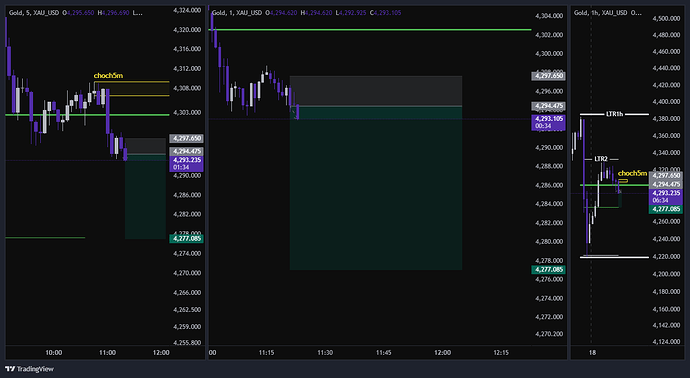Viewport: 690px width, 378px height.
Task: Click the 4,124.000 price axis label
Action: [666, 341]
